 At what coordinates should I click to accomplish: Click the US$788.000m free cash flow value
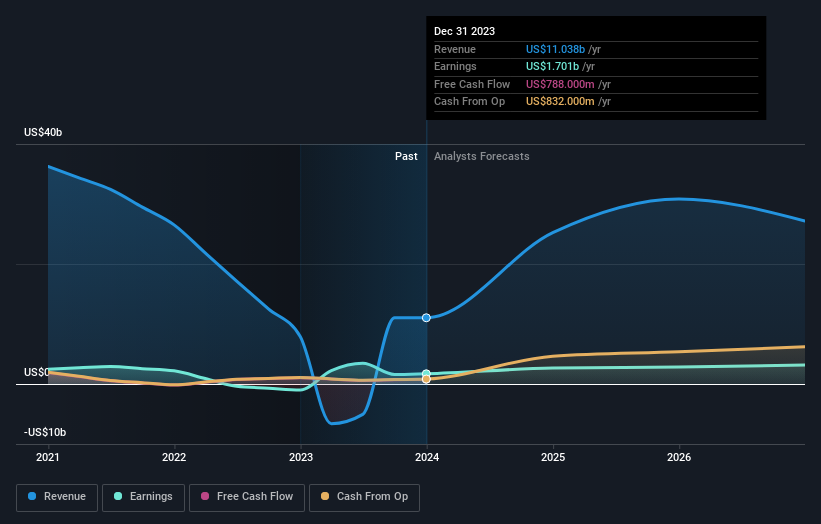560,84
